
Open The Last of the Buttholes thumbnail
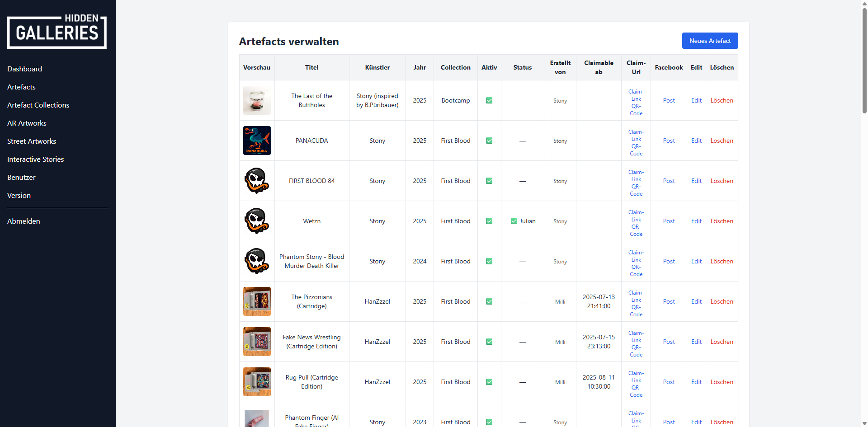click(257, 100)
